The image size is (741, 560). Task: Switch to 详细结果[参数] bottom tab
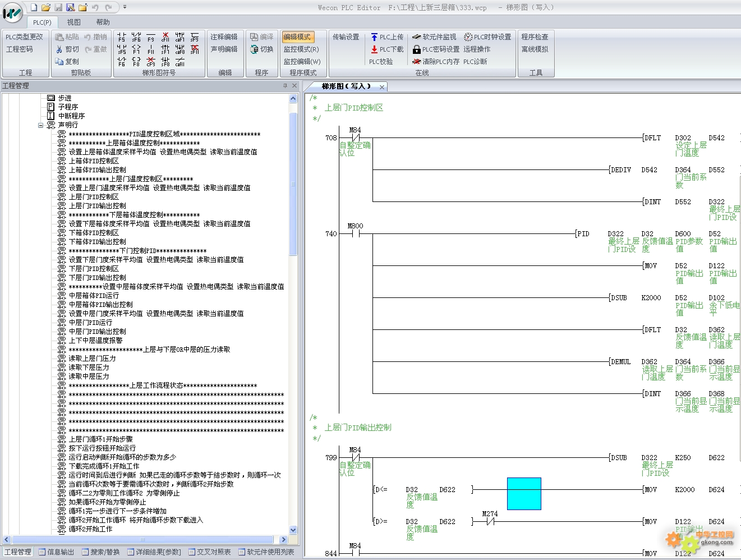[154, 552]
